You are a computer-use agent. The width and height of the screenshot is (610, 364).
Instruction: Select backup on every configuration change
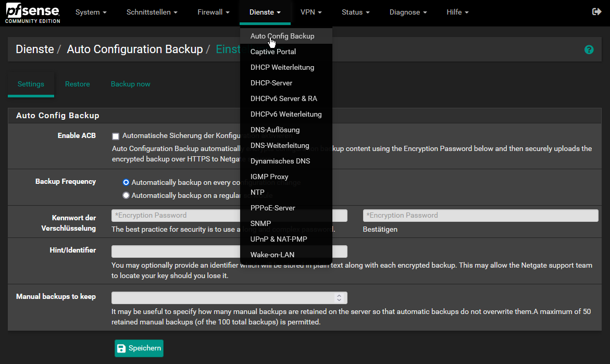126,182
